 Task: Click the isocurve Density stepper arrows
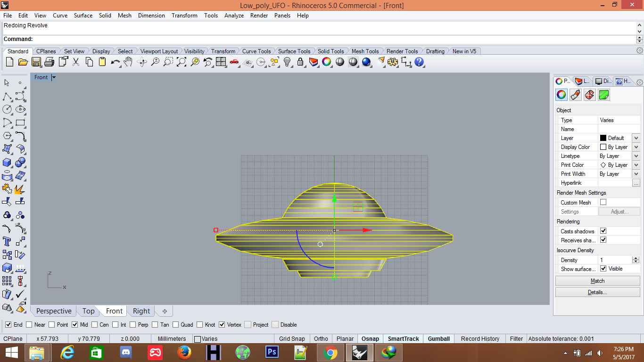tap(636, 260)
